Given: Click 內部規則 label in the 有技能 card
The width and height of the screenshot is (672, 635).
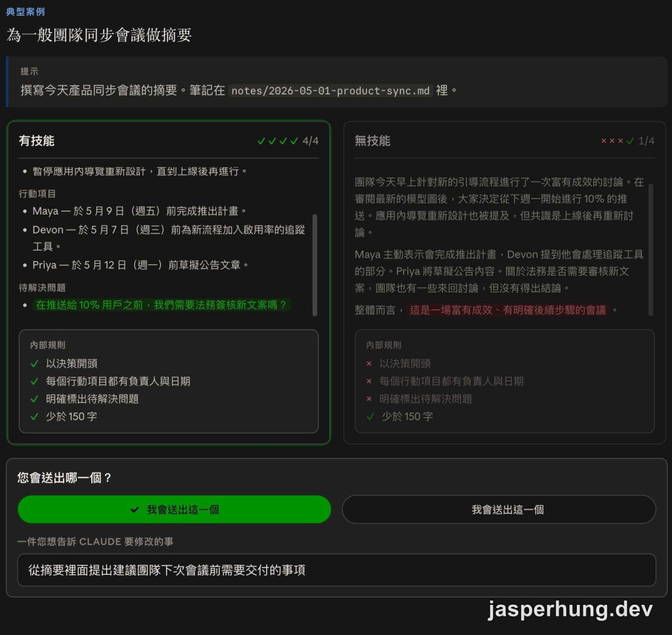Looking at the screenshot, I should [47, 345].
